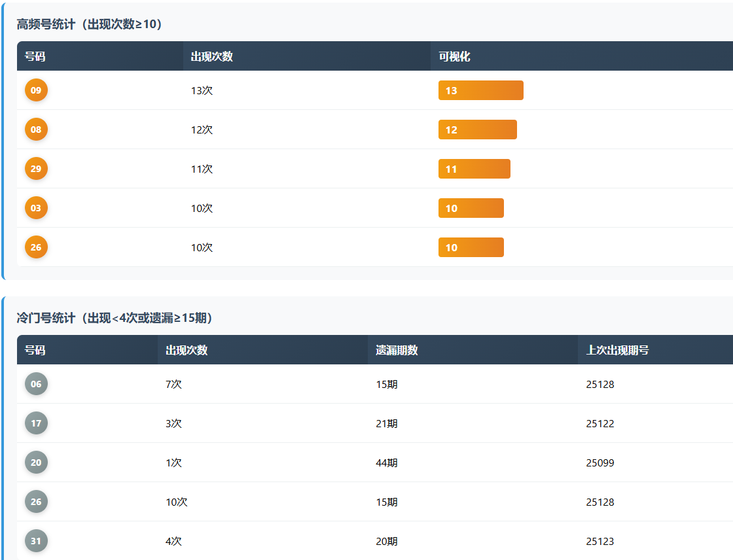733x560 pixels.
Task: Click the orange 29 number ball
Action: pos(36,169)
